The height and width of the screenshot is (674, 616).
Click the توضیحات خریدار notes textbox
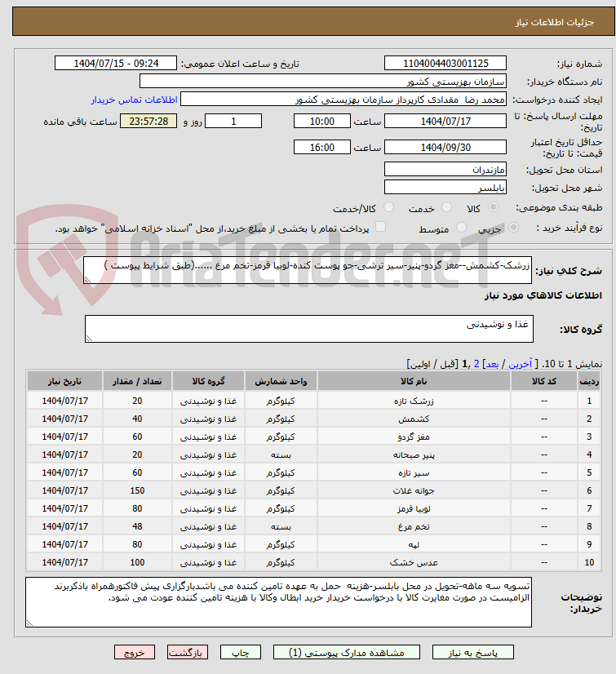coord(278,602)
